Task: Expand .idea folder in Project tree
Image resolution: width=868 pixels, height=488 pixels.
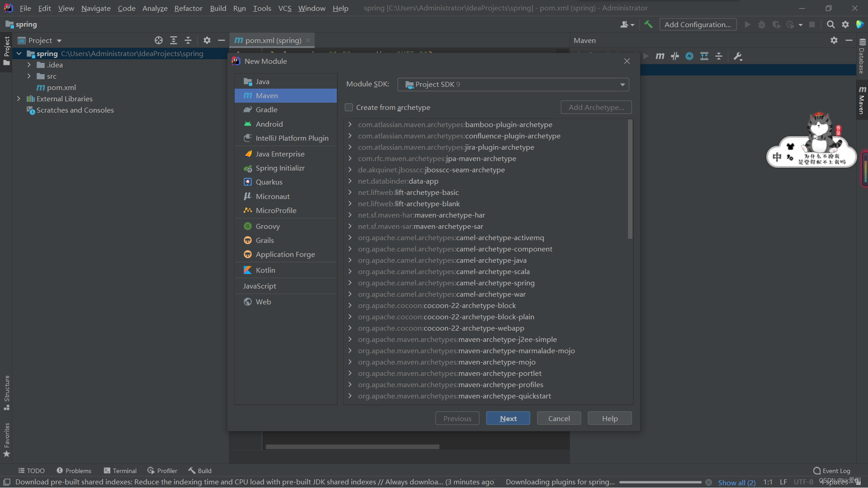Action: [29, 65]
